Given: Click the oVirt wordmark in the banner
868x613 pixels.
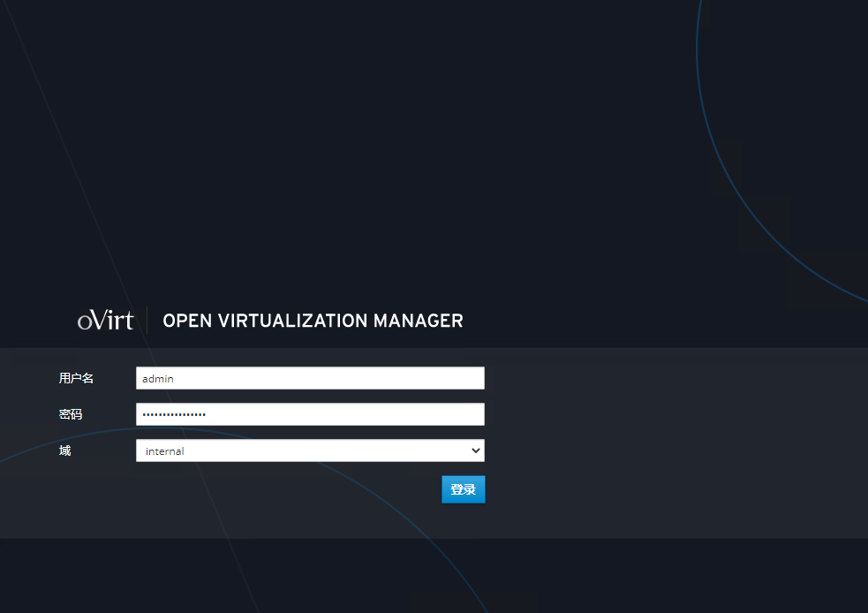Looking at the screenshot, I should 105,320.
